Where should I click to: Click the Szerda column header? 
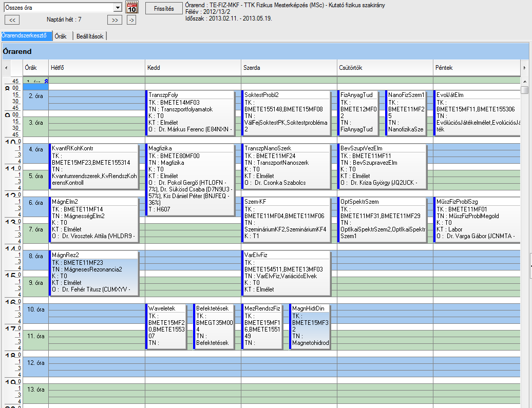(x=289, y=68)
